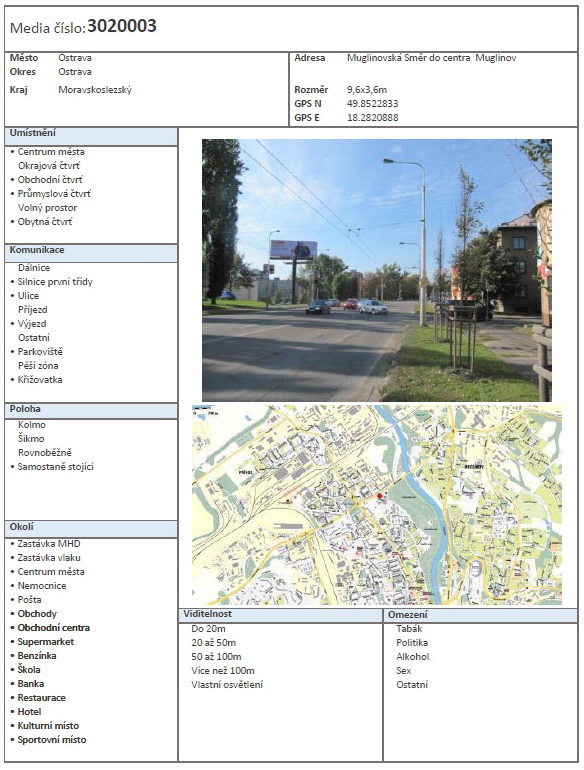This screenshot has width=584, height=770.
Task: Select Benzínka entry
Action: pos(37,656)
